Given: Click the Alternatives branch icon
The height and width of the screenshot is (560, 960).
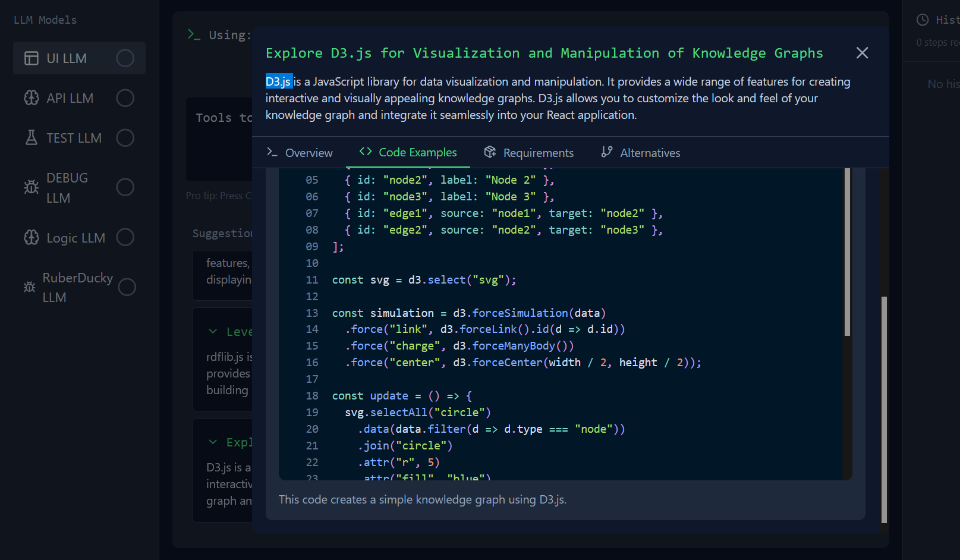Looking at the screenshot, I should pos(606,152).
